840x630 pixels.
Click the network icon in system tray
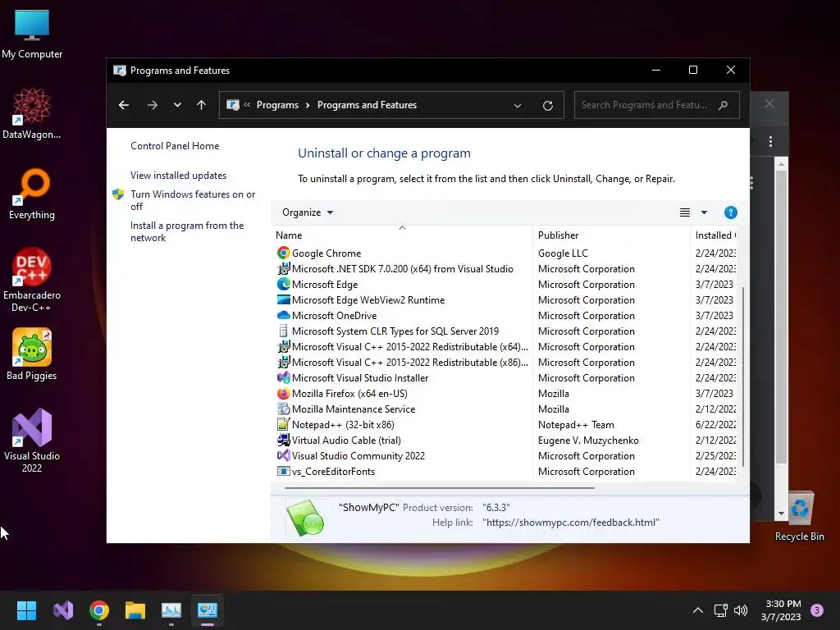(x=720, y=610)
